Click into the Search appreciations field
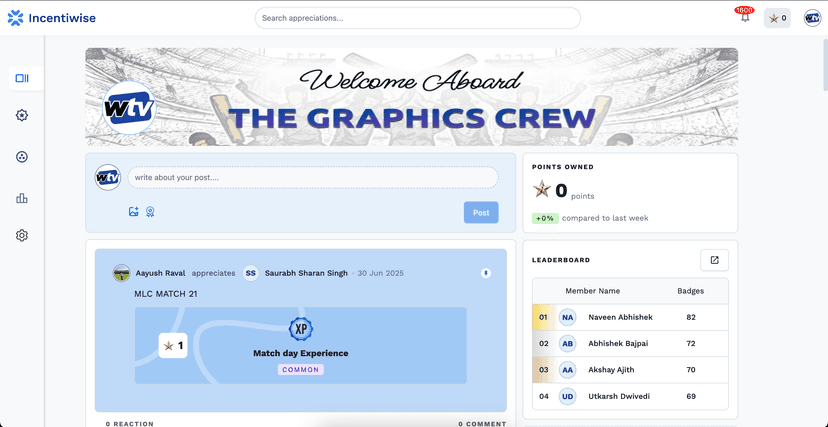Viewport: 828px width, 427px height. click(x=417, y=18)
